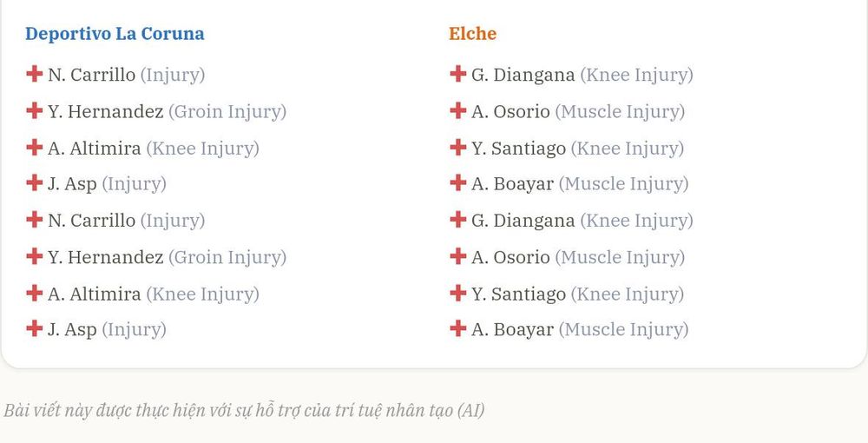The height and width of the screenshot is (443, 868).
Task: Select first A. Boayar Muscle Injury entry
Action: coord(569,184)
